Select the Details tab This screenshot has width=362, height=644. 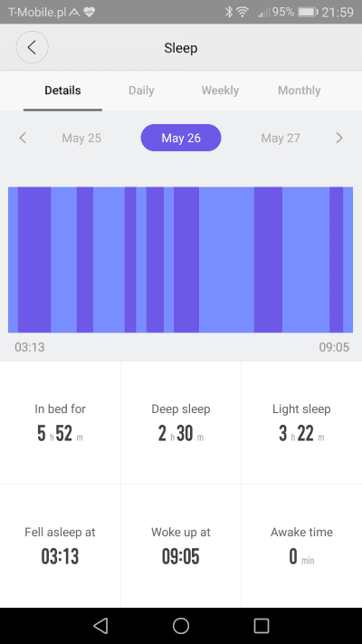62,91
